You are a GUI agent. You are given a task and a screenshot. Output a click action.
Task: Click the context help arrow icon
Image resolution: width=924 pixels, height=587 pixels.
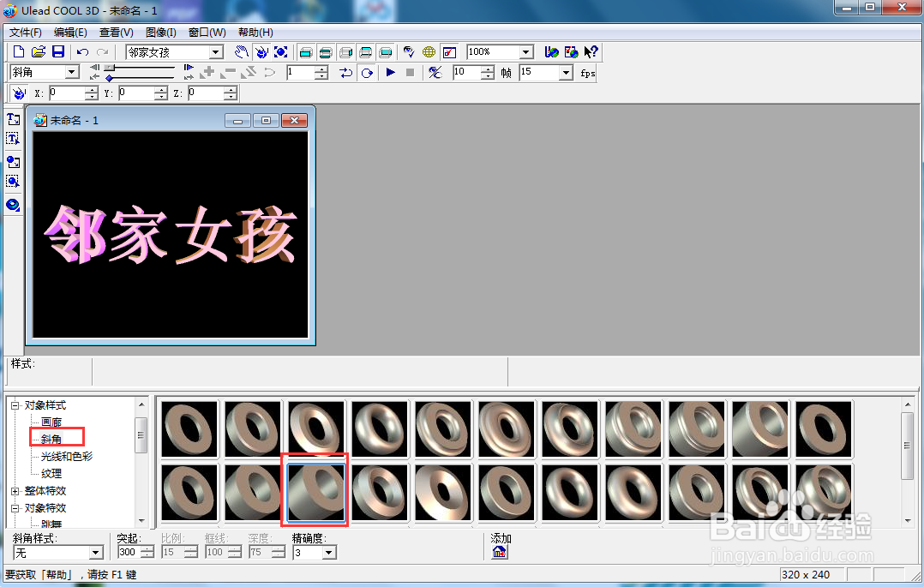click(591, 52)
